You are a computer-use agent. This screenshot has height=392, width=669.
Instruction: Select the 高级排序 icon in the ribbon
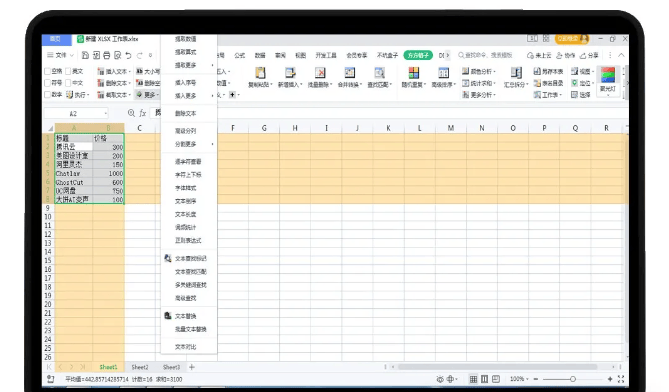point(443,73)
